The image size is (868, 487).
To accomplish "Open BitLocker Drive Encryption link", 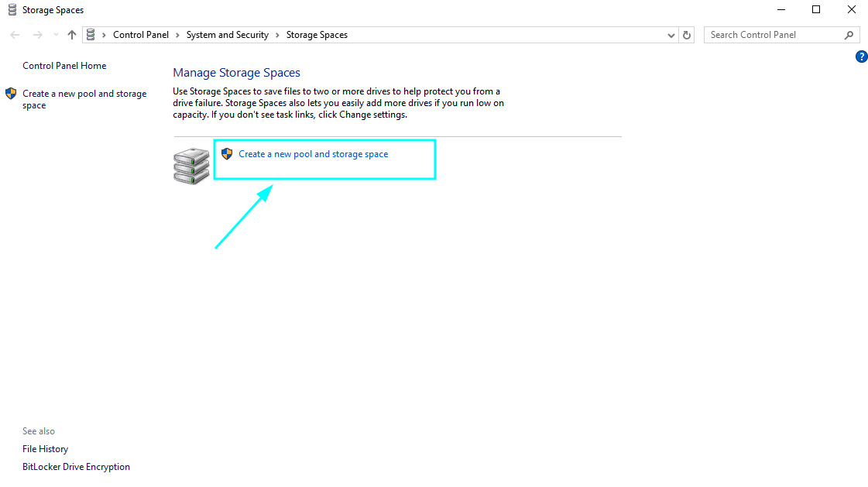I will click(x=76, y=467).
